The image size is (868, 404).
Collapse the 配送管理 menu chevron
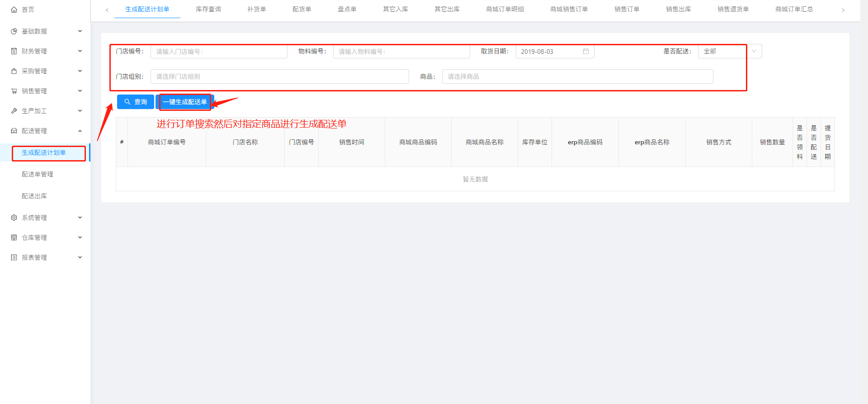pos(80,131)
